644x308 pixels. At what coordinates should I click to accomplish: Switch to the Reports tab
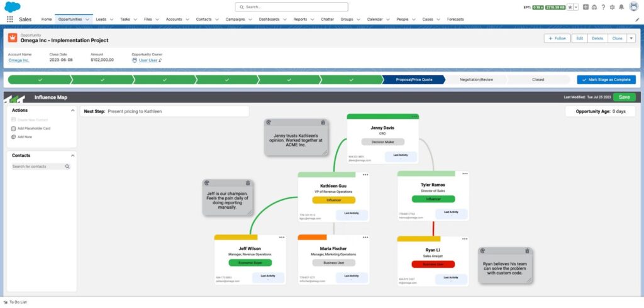[x=300, y=19]
